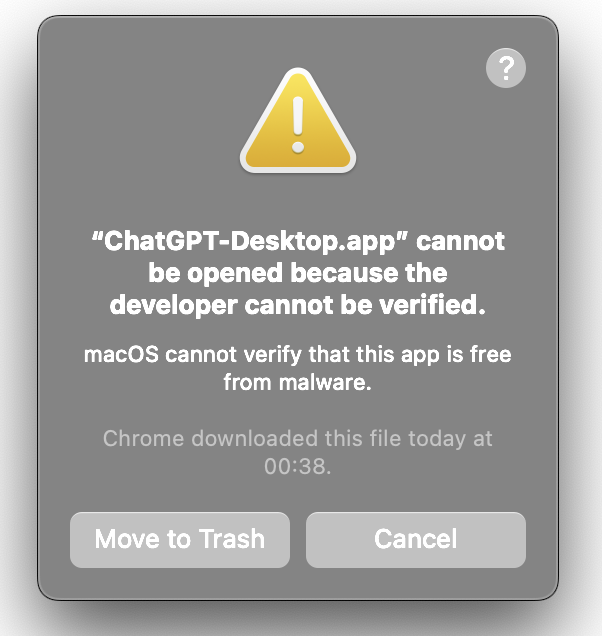Click the exclamation mark inside the warning triangle
The height and width of the screenshot is (636, 602).
tap(298, 125)
